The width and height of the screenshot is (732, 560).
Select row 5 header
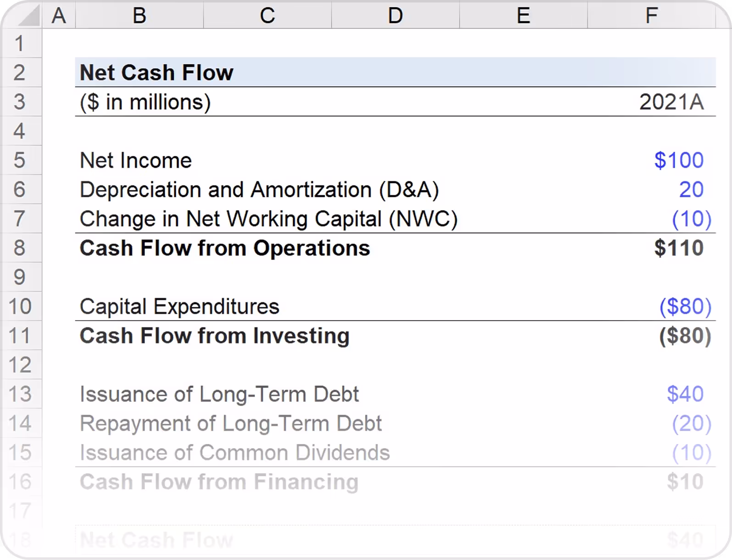21,160
